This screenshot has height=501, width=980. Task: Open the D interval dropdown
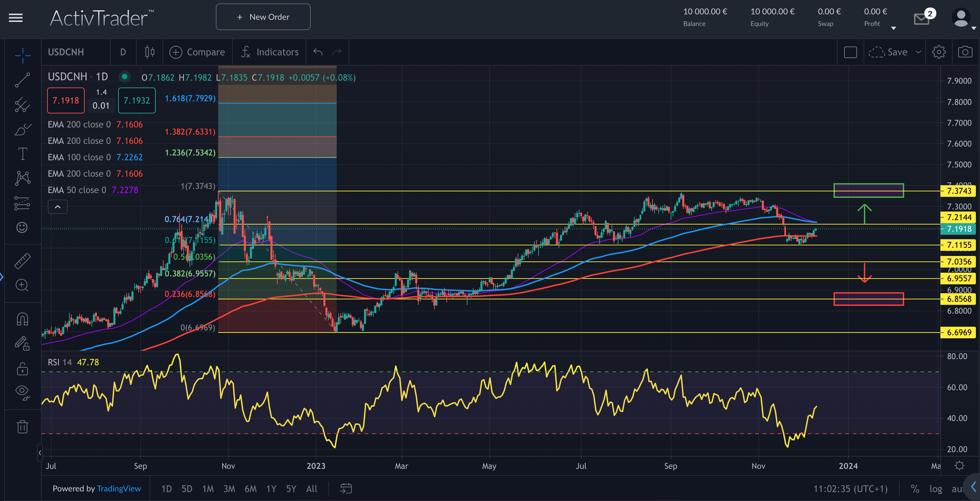[x=123, y=52]
